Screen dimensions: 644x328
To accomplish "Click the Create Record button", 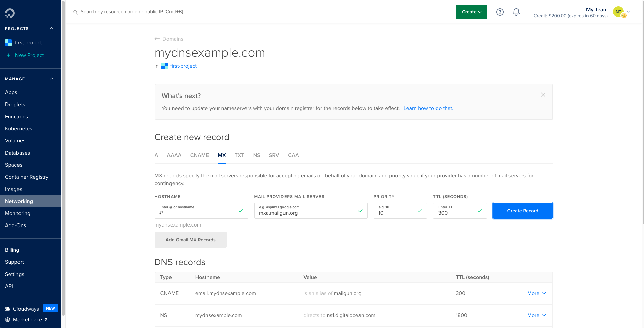I will tap(523, 211).
